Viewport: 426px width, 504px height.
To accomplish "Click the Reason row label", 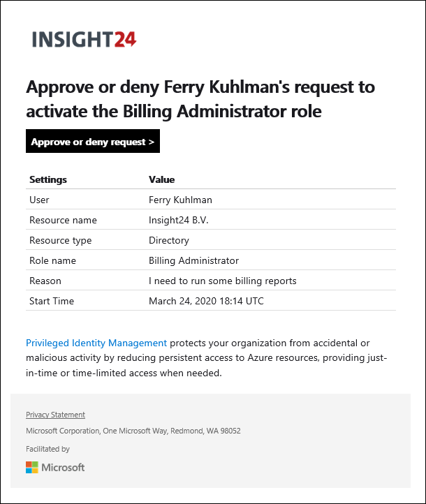I will 45,281.
